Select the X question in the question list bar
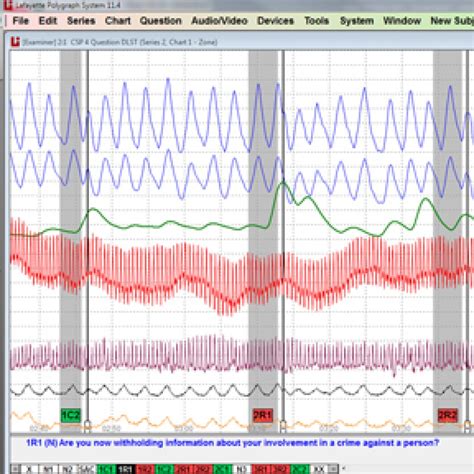 click(x=30, y=469)
